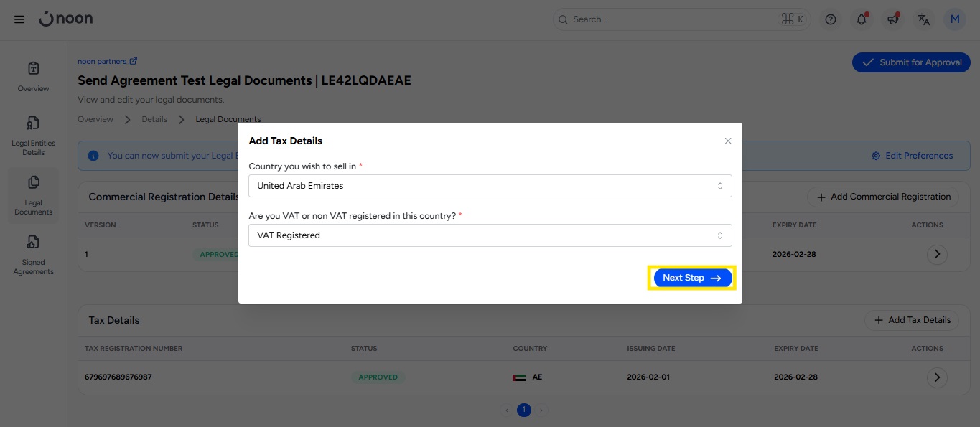
Task: Open the noon partners external link
Action: click(107, 62)
